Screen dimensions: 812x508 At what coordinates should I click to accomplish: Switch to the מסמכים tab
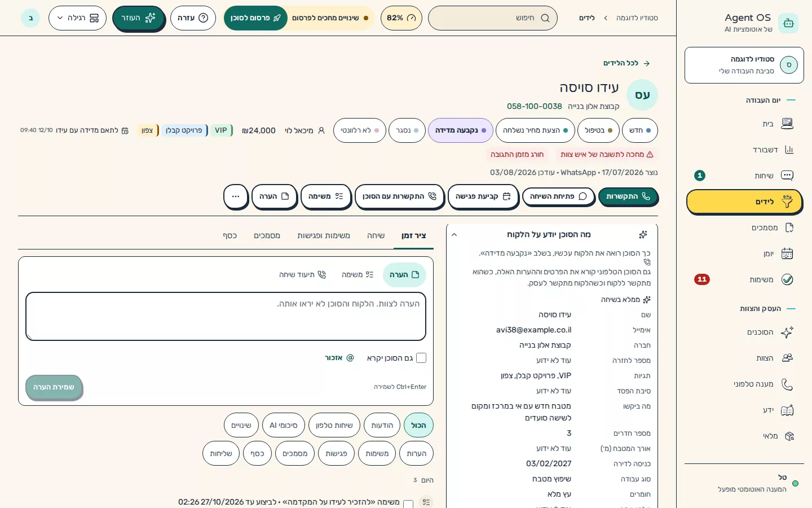(x=267, y=235)
